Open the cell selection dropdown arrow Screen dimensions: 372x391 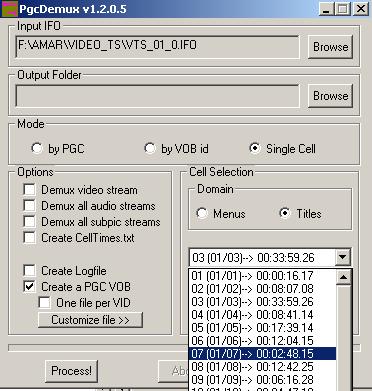[342, 257]
